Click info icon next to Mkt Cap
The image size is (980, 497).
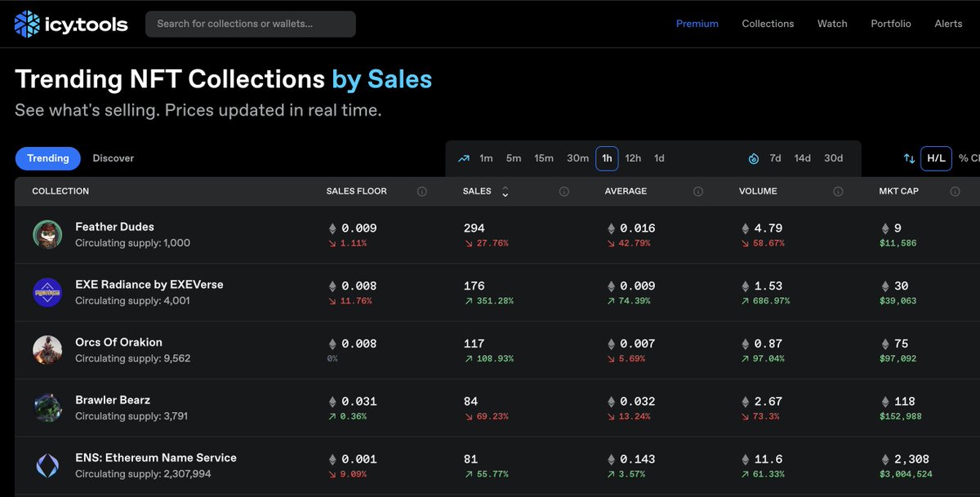(955, 192)
